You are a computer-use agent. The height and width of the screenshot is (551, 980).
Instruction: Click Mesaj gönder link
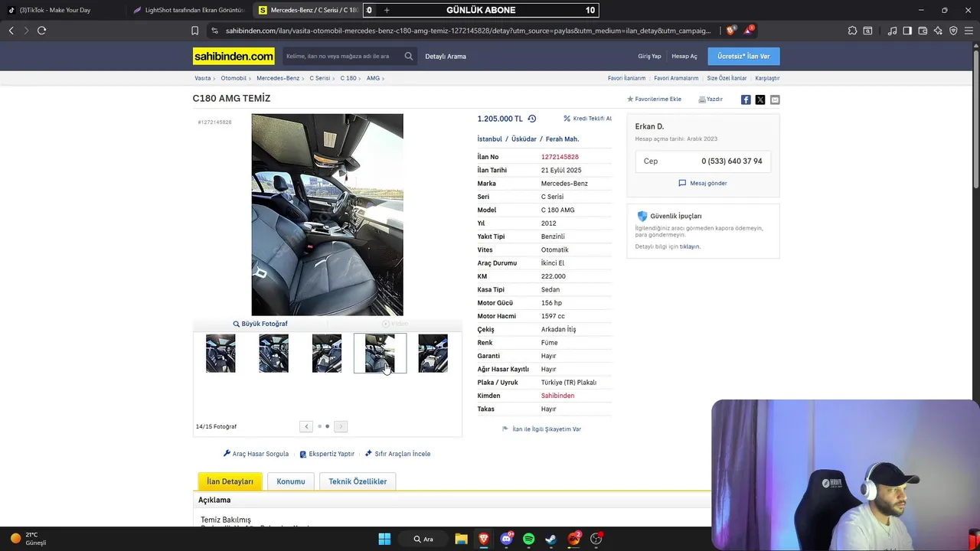tap(703, 183)
